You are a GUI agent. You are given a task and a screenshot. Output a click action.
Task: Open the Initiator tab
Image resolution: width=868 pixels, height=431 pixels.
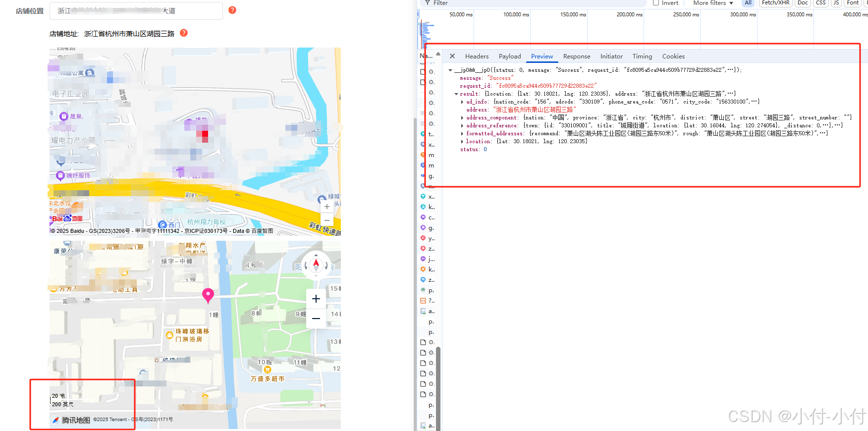click(x=611, y=56)
